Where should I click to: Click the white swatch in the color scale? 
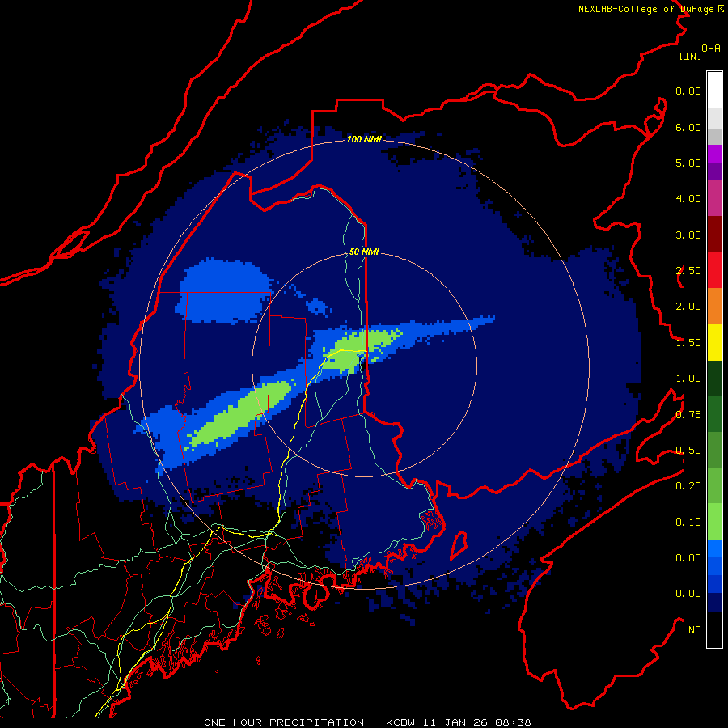click(x=714, y=91)
